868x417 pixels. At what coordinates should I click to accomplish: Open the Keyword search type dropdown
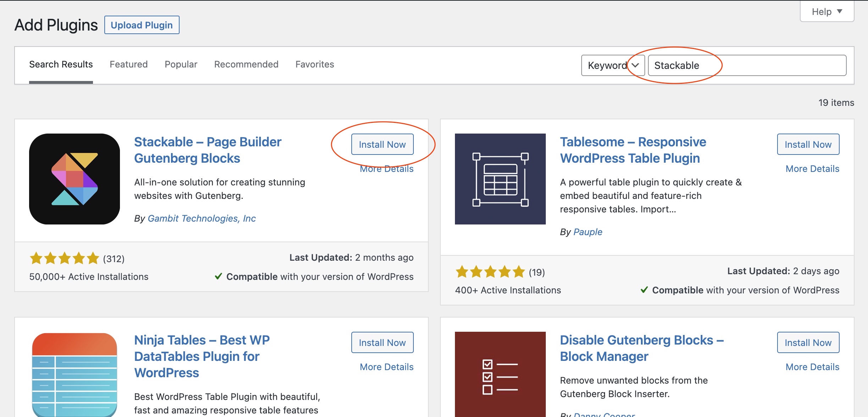(x=613, y=65)
